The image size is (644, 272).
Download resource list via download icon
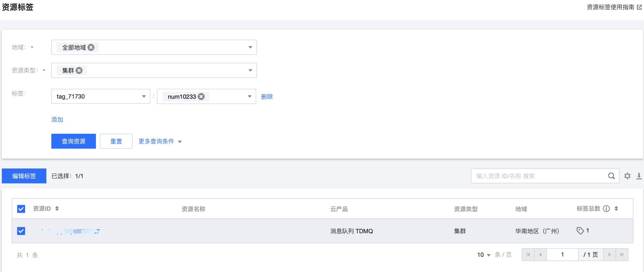tap(639, 176)
